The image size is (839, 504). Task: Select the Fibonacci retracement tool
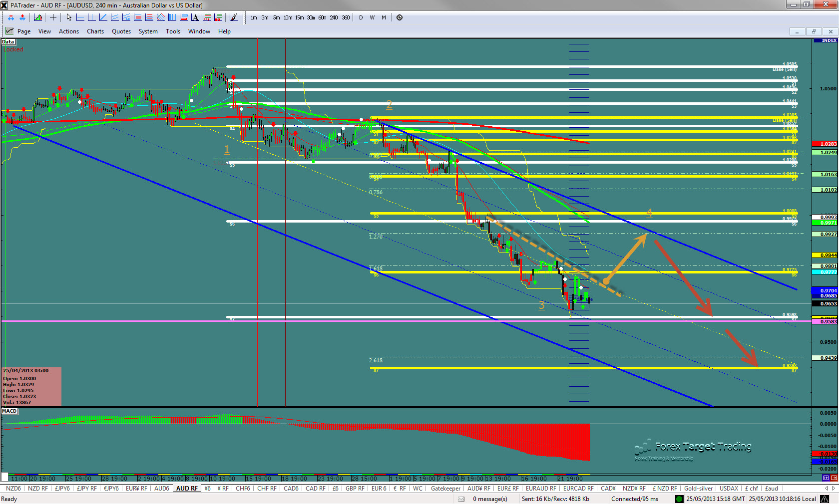(137, 17)
